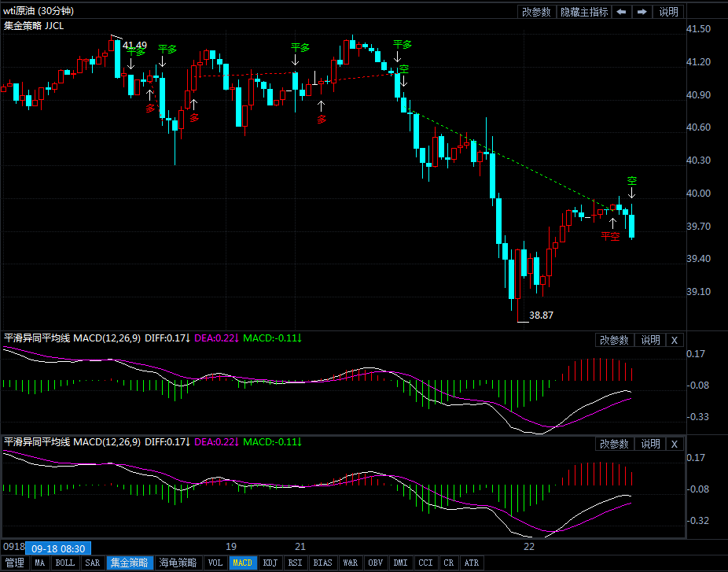
Task: Click the right arrow button in top toolbar
Action: coord(642,12)
